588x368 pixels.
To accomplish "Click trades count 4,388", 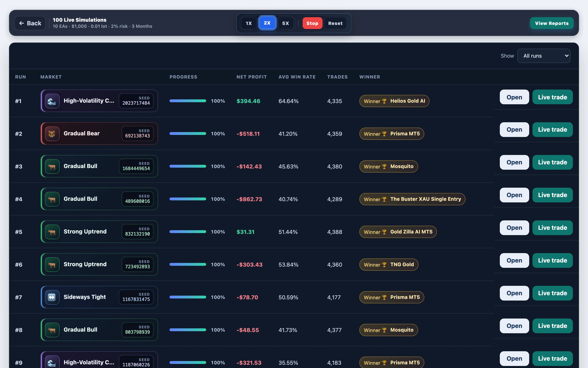I will pos(335,232).
